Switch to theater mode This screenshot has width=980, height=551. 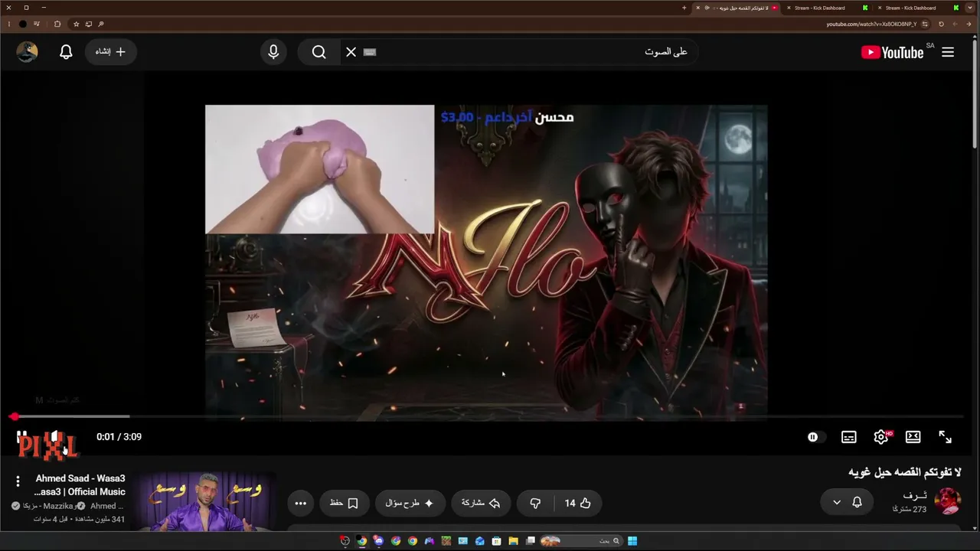[x=913, y=437]
